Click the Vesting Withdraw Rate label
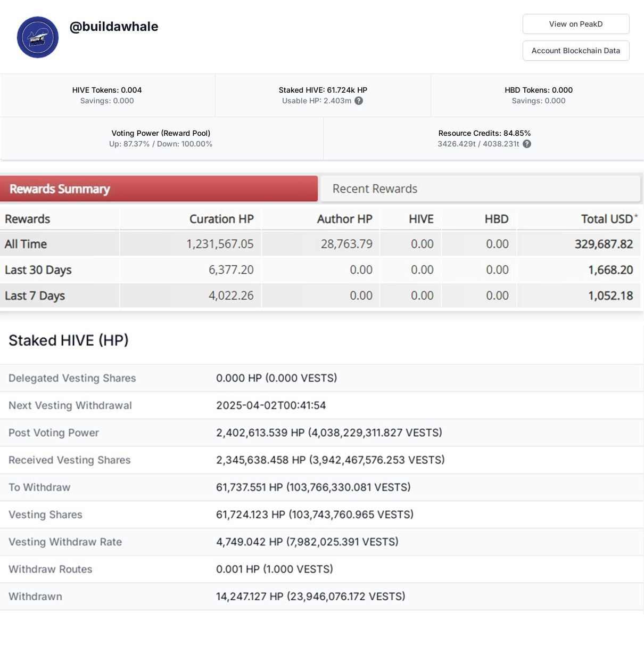 pyautogui.click(x=65, y=542)
